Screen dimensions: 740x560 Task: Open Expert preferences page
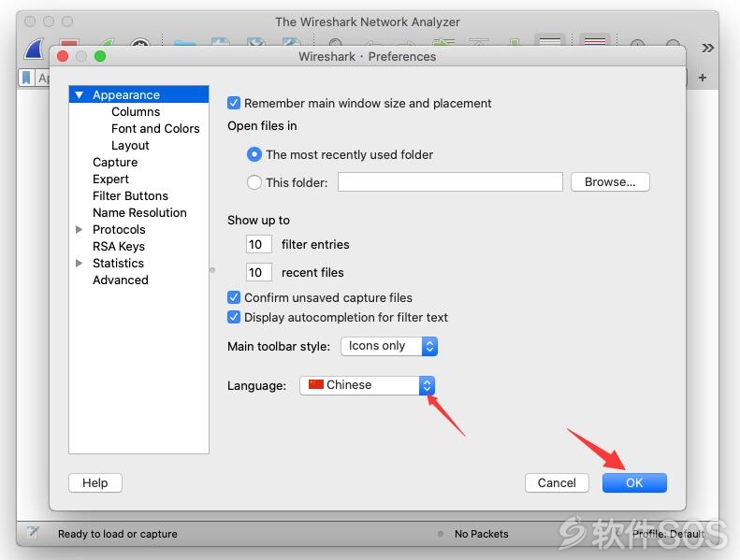pos(110,179)
